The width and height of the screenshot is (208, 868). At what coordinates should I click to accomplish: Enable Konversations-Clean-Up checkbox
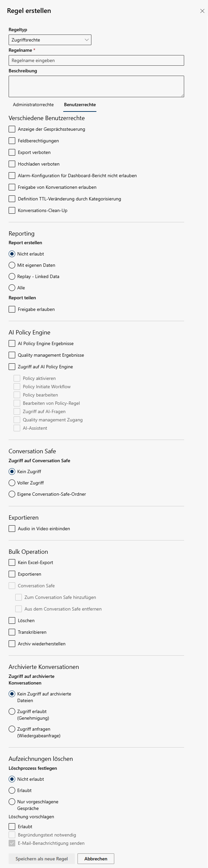(12, 211)
